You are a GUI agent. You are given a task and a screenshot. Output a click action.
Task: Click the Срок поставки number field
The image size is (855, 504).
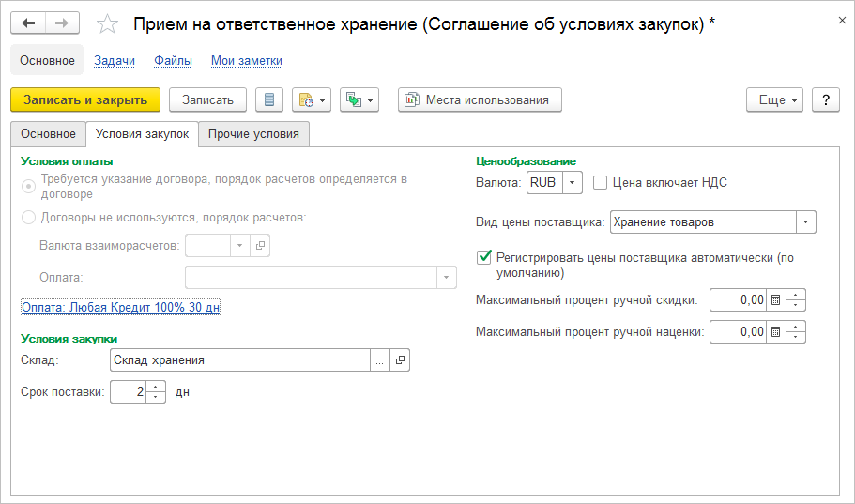click(129, 392)
